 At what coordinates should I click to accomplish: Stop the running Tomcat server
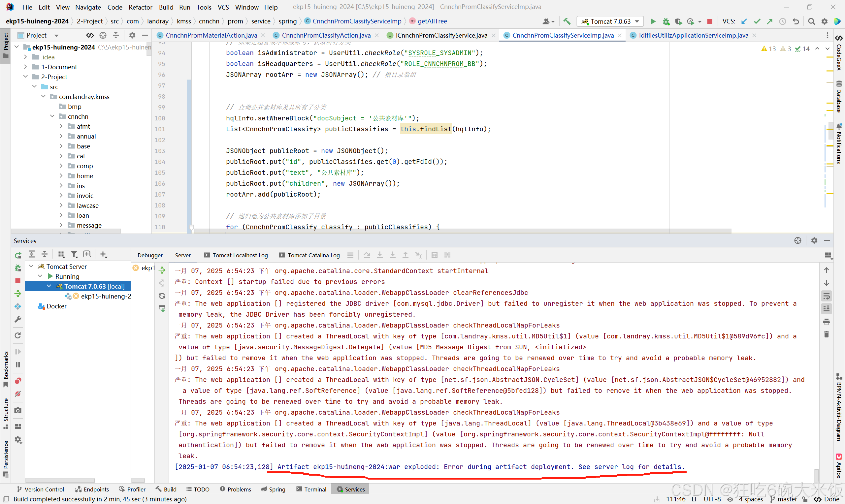tap(709, 21)
